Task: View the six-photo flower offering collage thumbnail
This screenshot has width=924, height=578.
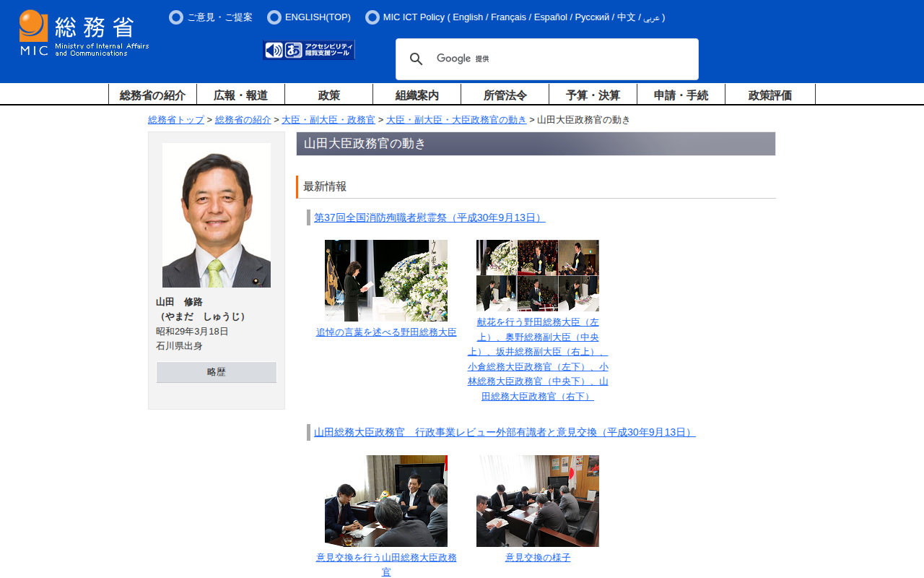Action: [538, 275]
